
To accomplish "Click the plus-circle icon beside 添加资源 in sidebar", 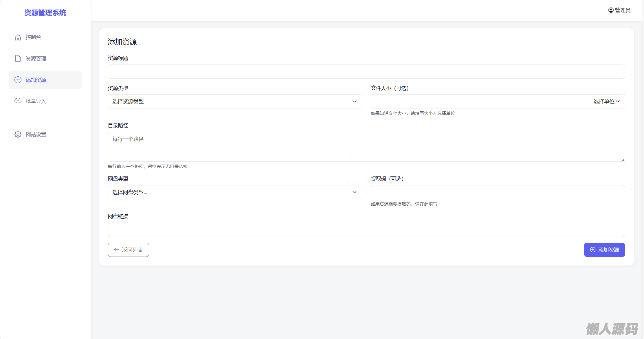I will [18, 80].
